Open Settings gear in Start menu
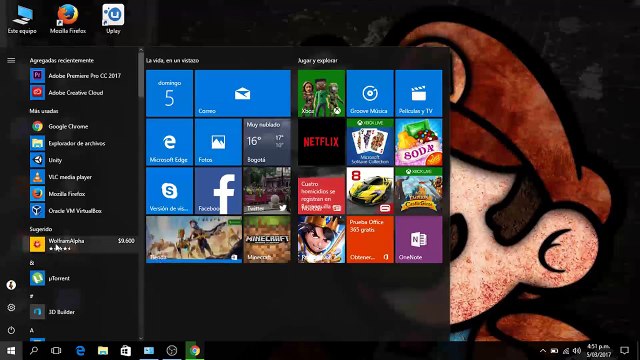 point(11,307)
